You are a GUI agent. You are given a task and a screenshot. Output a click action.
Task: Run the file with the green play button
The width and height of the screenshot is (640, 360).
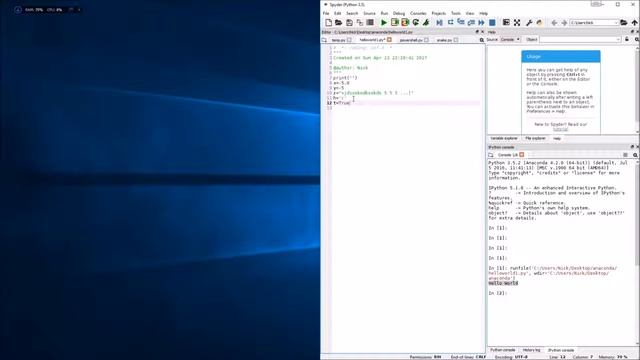click(384, 23)
